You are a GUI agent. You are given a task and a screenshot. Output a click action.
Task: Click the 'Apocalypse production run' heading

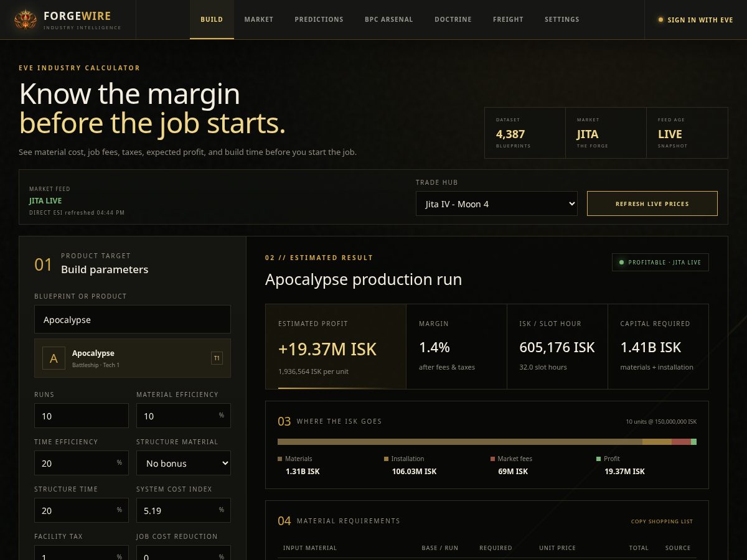click(364, 279)
